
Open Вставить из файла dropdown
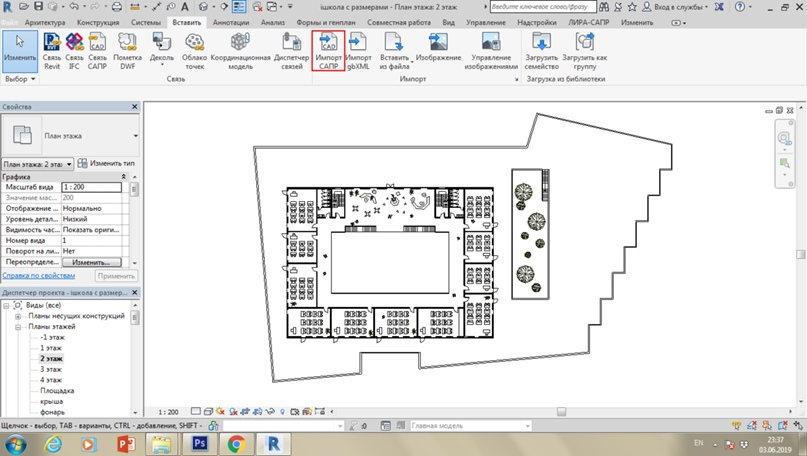tap(394, 51)
